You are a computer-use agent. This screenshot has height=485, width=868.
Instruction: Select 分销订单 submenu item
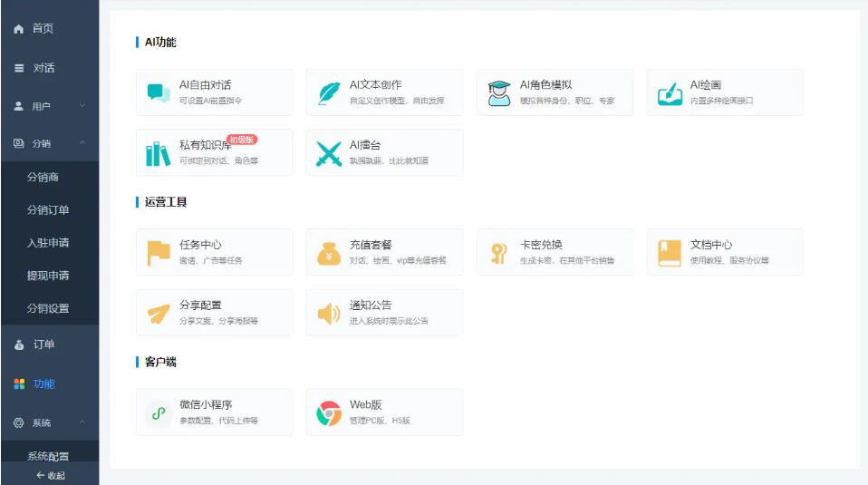click(48, 210)
